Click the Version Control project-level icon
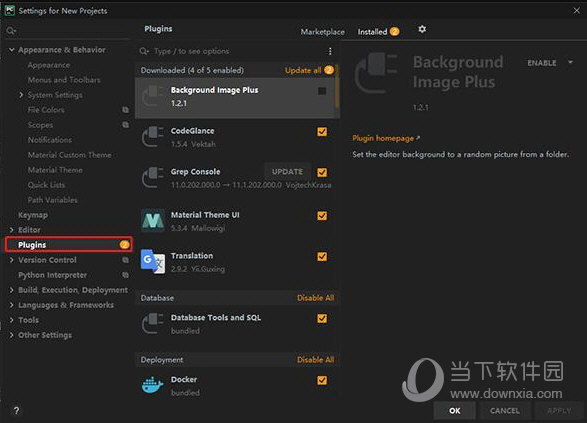This screenshot has height=423, width=587. (125, 260)
